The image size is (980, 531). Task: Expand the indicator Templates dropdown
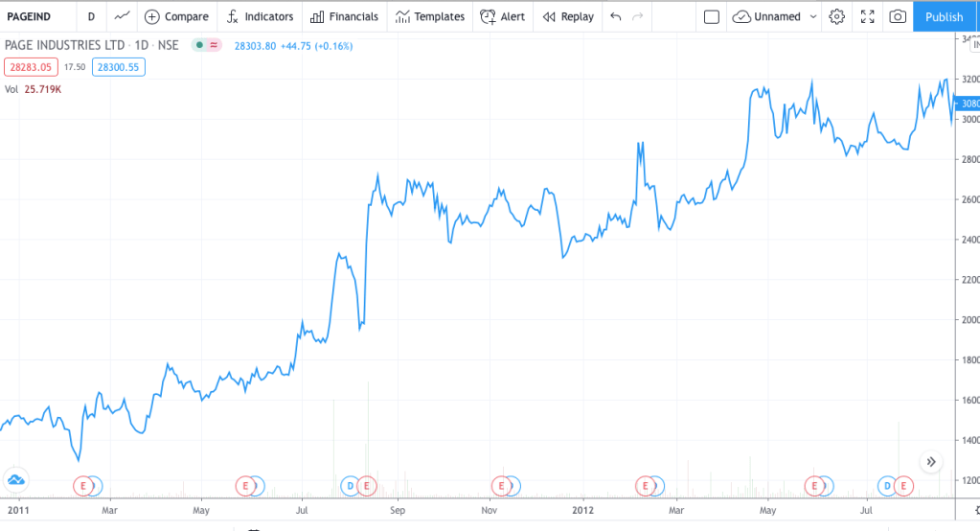coord(429,16)
